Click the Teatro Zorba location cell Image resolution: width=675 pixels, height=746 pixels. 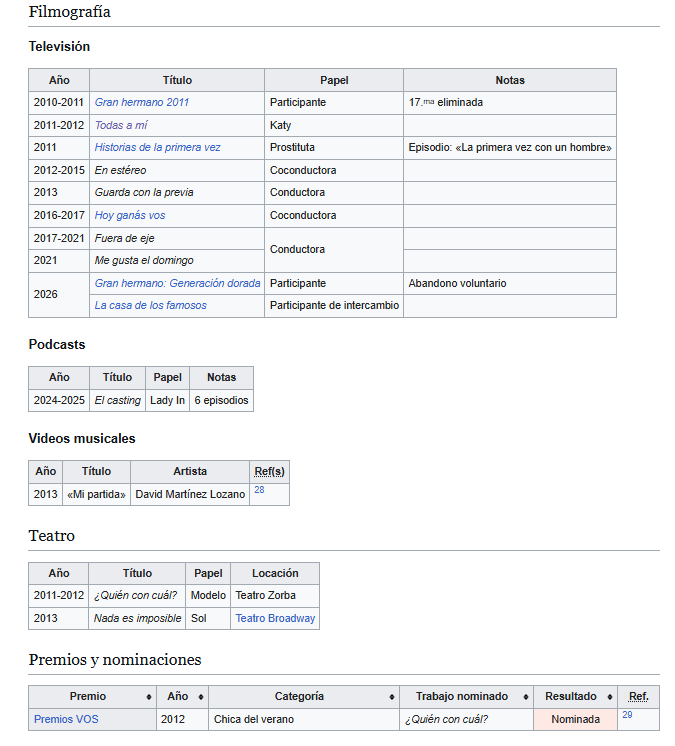pyautogui.click(x=275, y=596)
